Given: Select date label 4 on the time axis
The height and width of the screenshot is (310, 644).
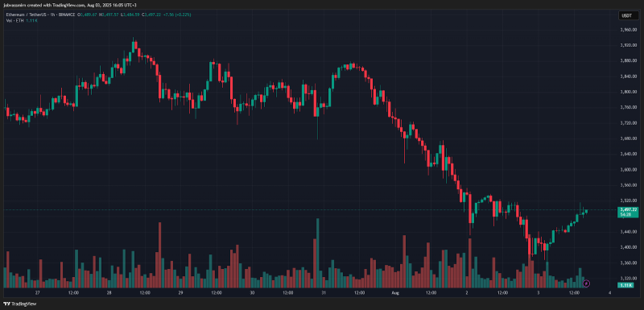Looking at the screenshot, I should point(609,293).
